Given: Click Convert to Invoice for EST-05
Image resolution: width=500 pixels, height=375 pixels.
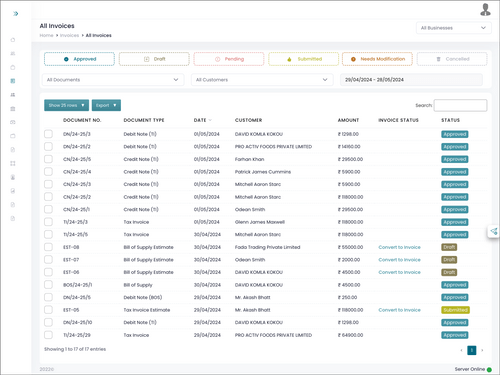Looking at the screenshot, I should [x=399, y=310].
